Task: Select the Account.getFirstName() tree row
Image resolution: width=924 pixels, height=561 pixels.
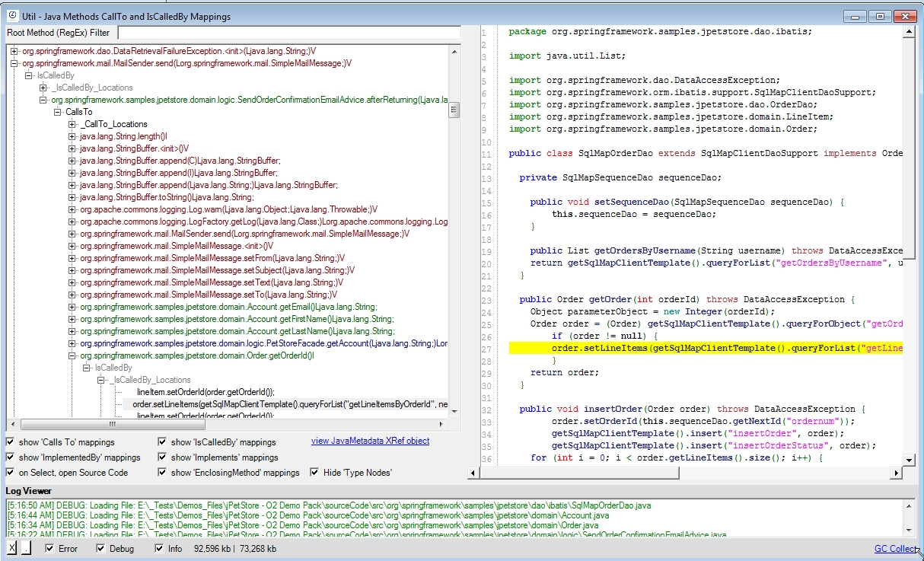Action: point(237,319)
